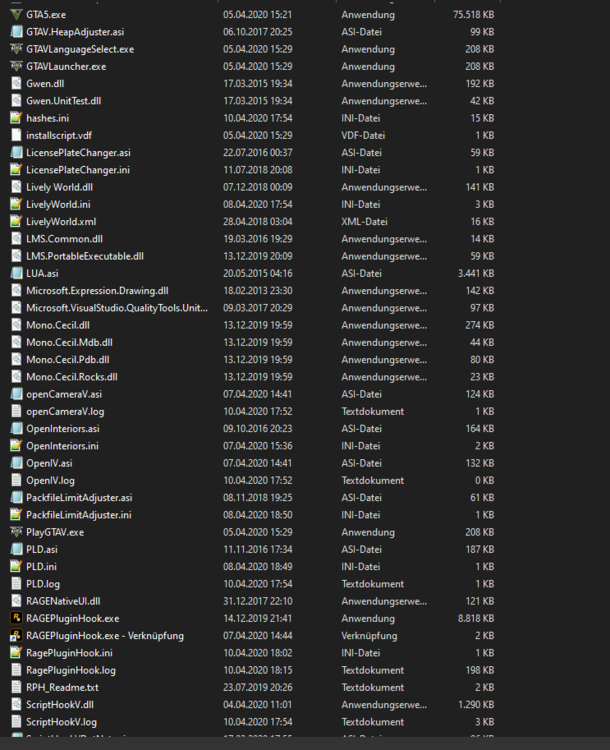Click the RAGEPluginHook.exe - Verknüpfung shortcut icon
610x750 pixels.
pyautogui.click(x=16, y=636)
